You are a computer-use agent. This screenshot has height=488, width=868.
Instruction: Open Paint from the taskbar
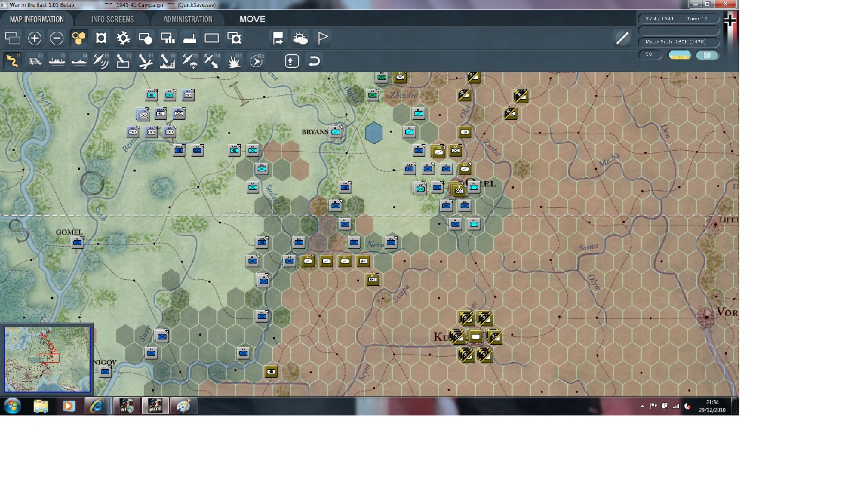(x=183, y=406)
